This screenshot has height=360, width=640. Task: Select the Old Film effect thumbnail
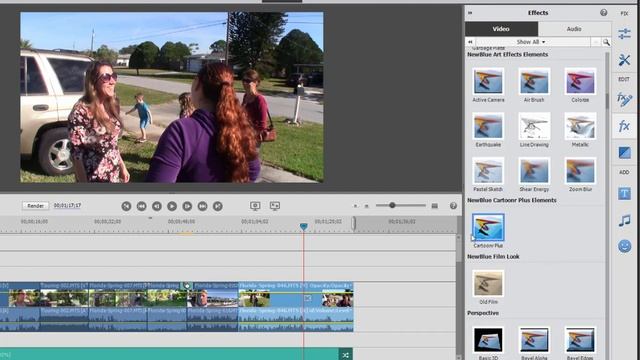point(488,283)
